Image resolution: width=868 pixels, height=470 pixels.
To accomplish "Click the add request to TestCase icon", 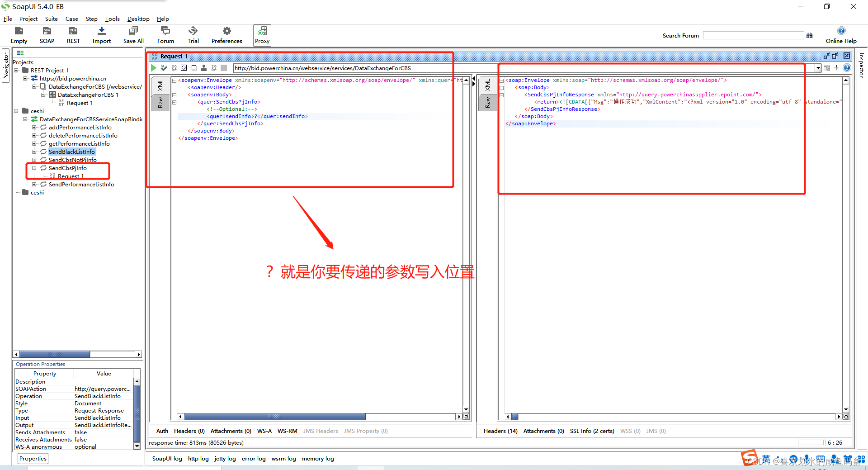I will [x=164, y=68].
